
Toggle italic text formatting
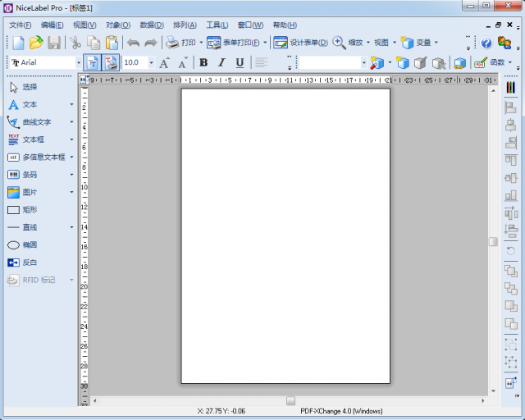coord(221,62)
